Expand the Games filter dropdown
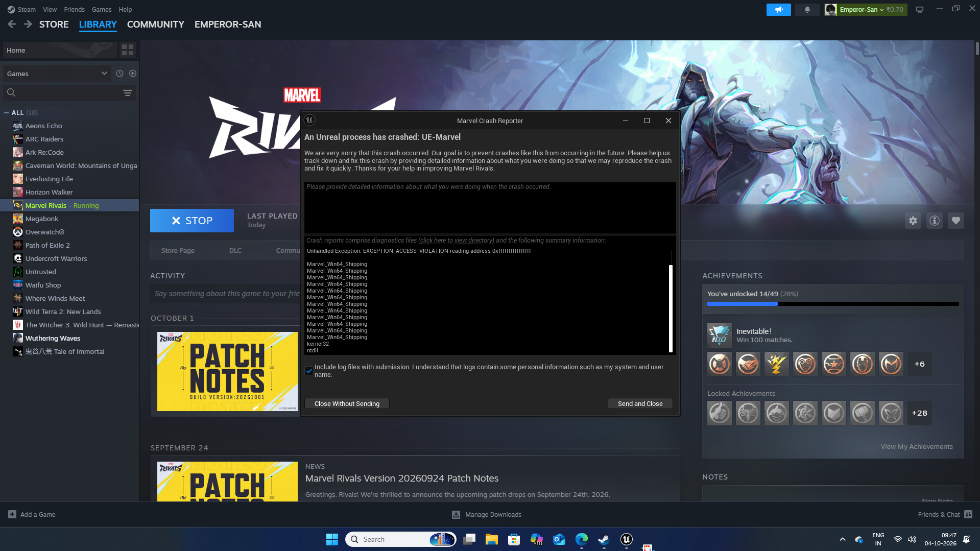980x551 pixels. (x=57, y=74)
